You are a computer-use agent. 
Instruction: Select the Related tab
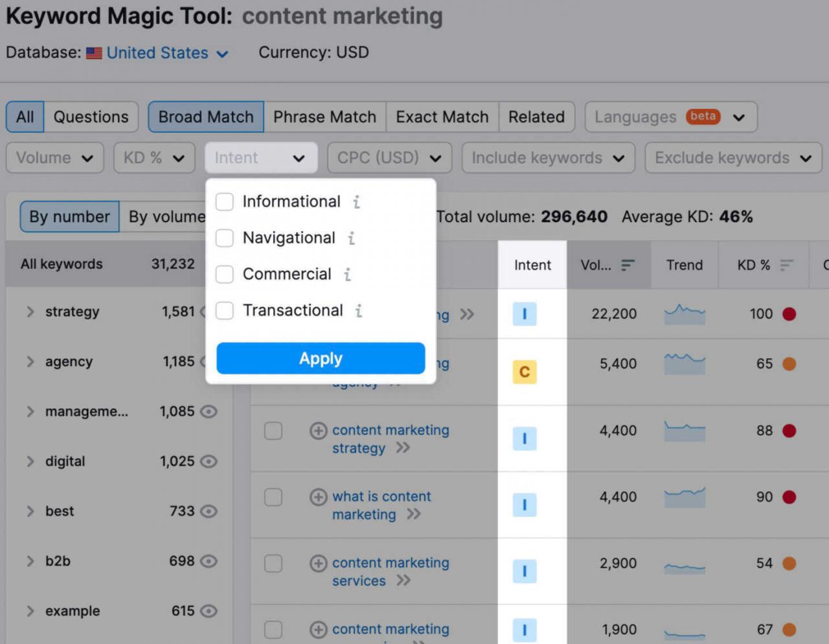pos(536,117)
